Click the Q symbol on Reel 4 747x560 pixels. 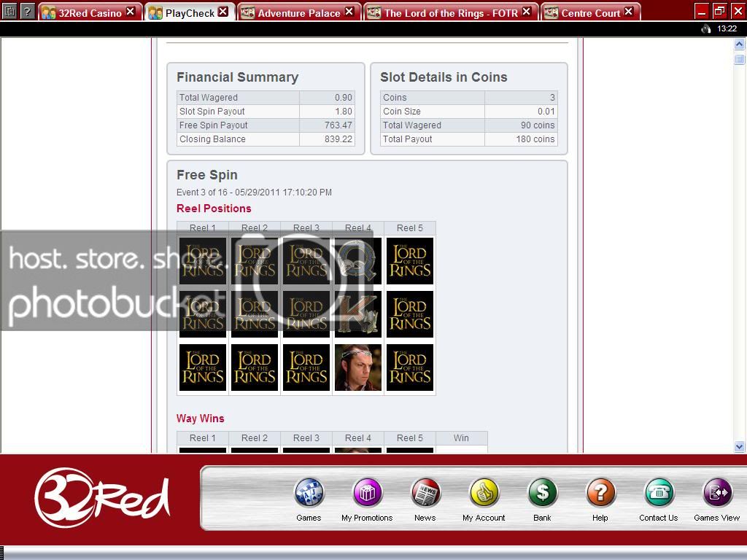tap(358, 261)
